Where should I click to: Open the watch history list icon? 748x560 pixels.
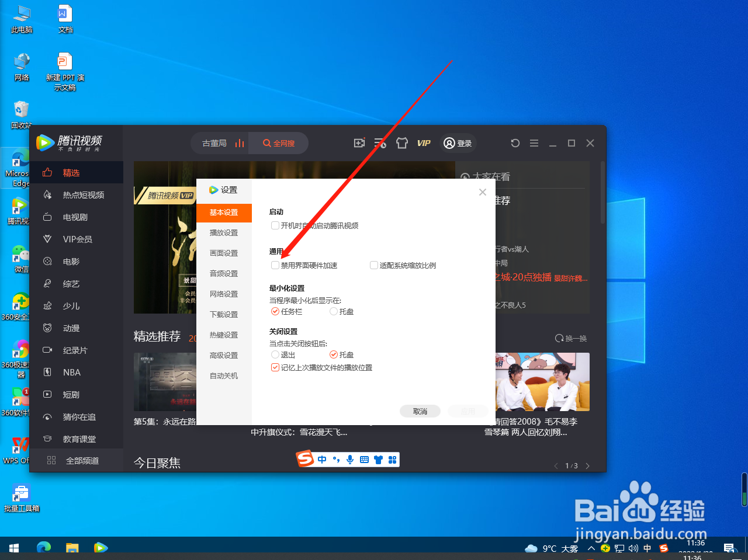point(380,143)
